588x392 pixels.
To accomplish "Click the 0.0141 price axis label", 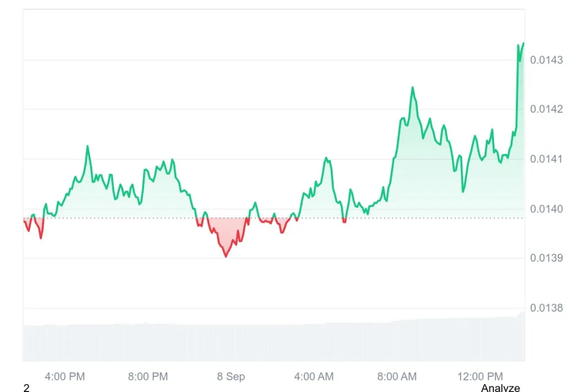I will coord(547,159).
